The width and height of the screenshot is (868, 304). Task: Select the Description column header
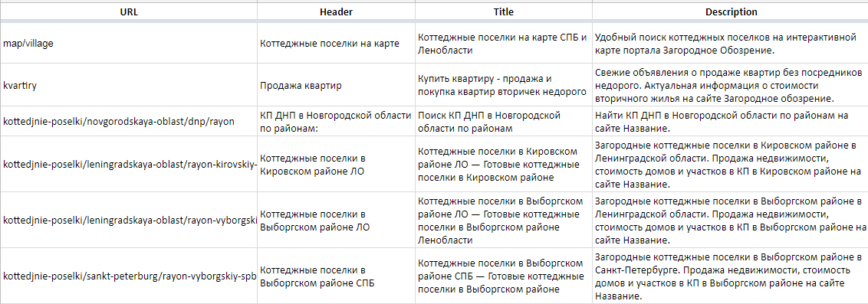[x=731, y=11]
